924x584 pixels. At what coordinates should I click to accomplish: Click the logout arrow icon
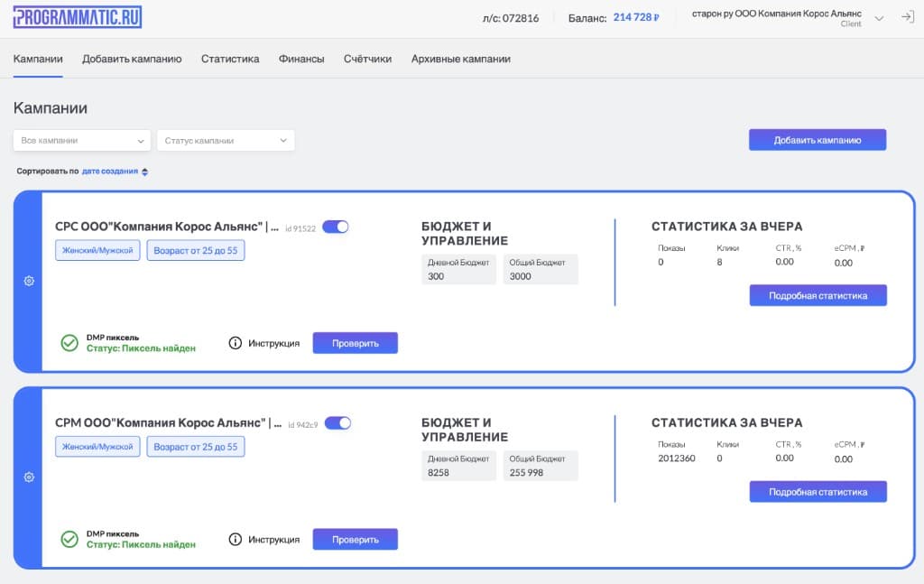coord(908,17)
